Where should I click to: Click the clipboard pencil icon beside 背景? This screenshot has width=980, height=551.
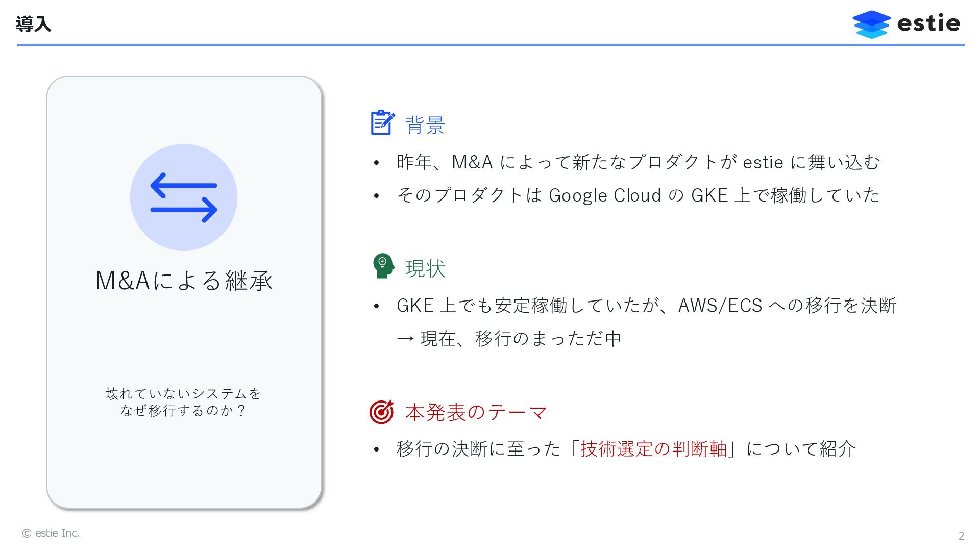382,122
